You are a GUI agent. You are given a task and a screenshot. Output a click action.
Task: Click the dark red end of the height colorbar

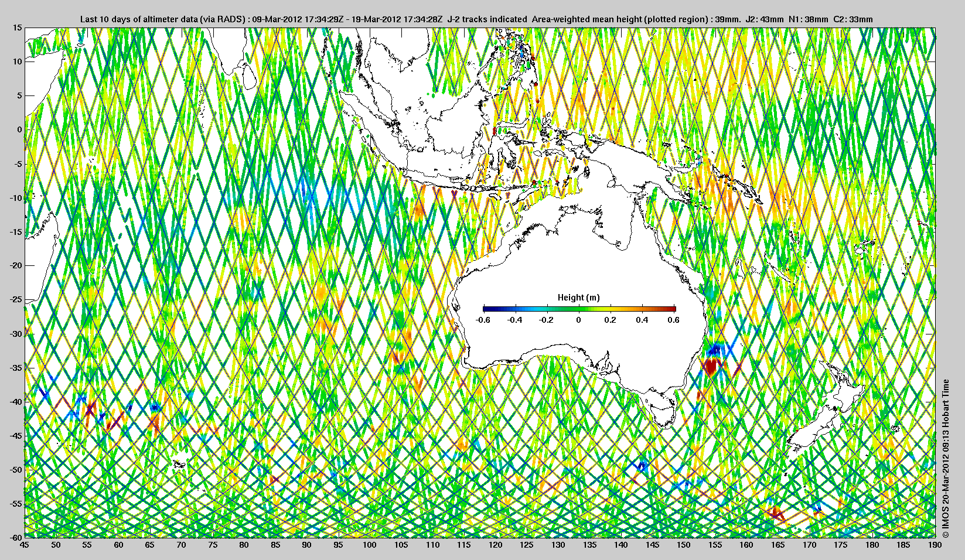[x=672, y=309]
